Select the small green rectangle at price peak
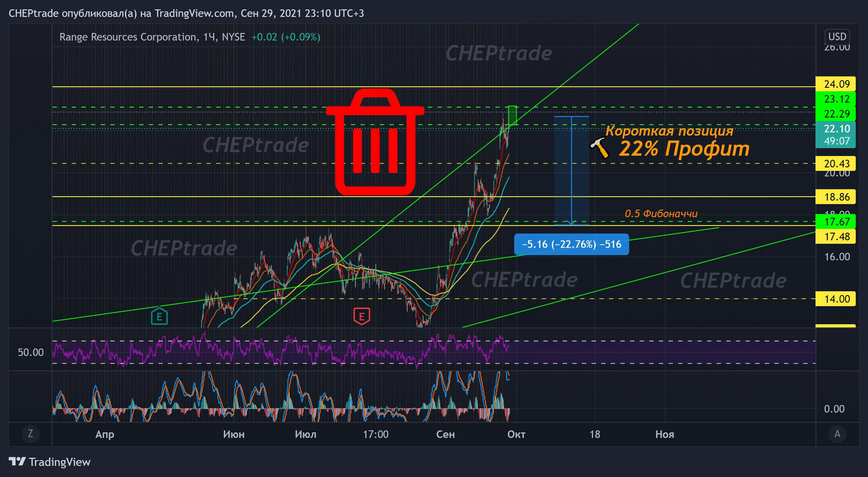Image resolution: width=868 pixels, height=477 pixels. click(x=512, y=115)
